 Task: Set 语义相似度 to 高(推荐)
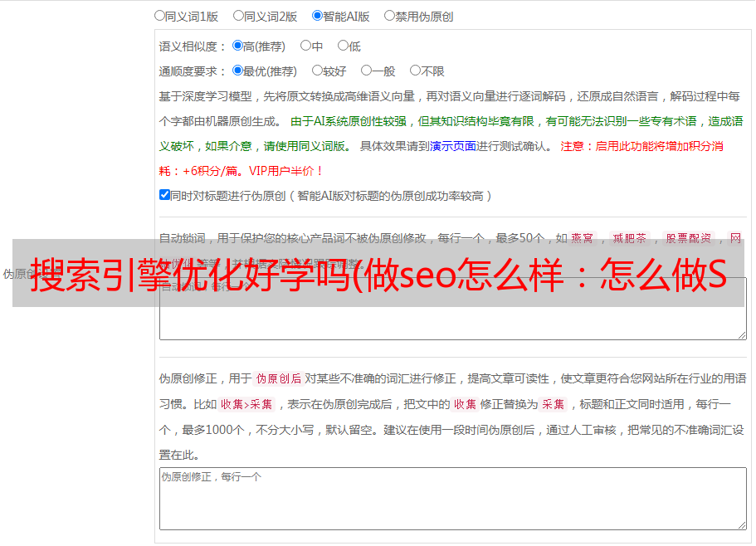coord(237,46)
